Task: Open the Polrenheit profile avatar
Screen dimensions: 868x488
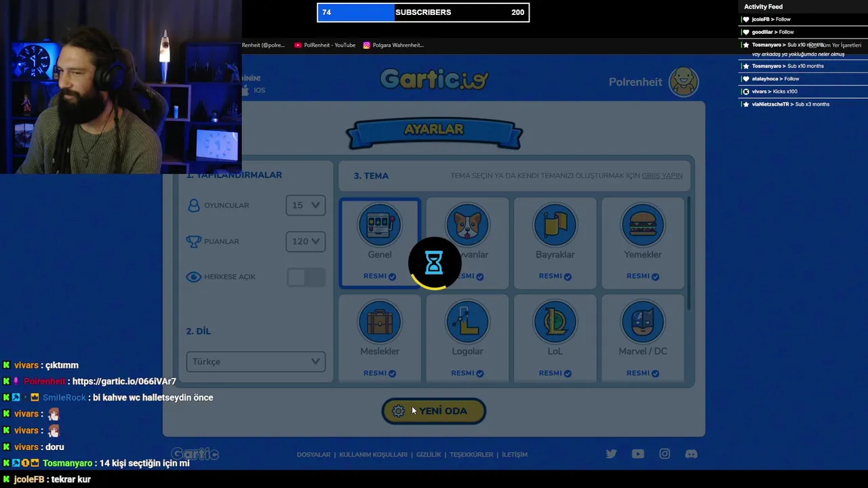Action: point(684,82)
